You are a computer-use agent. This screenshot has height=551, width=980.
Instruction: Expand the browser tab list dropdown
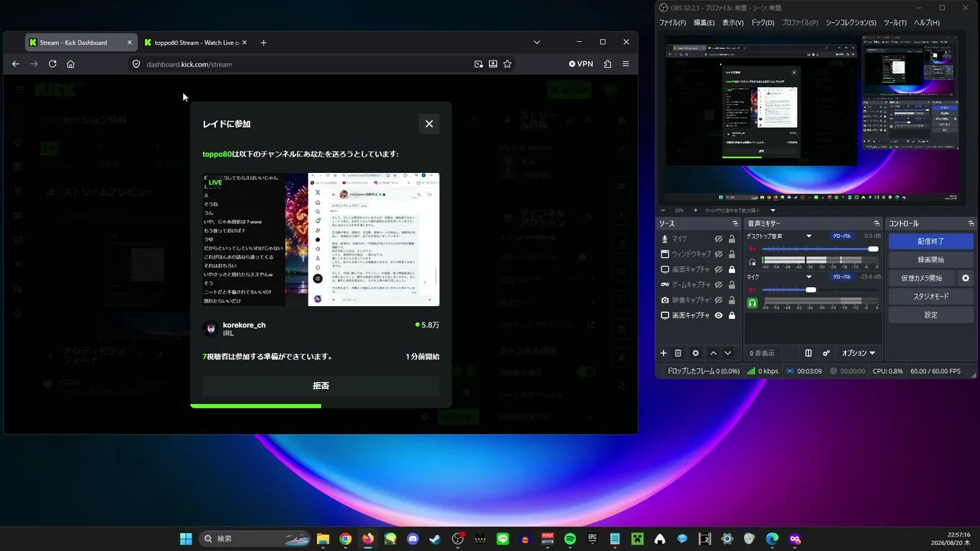point(537,42)
